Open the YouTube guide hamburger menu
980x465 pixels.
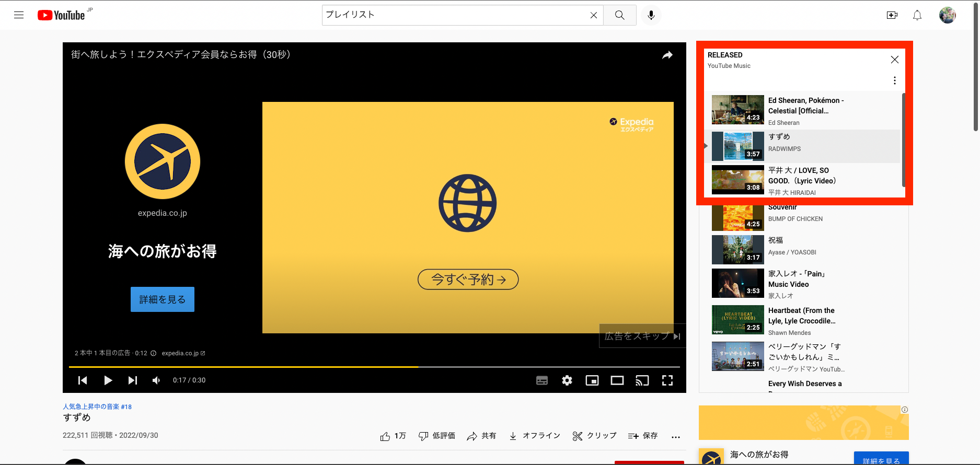(19, 15)
